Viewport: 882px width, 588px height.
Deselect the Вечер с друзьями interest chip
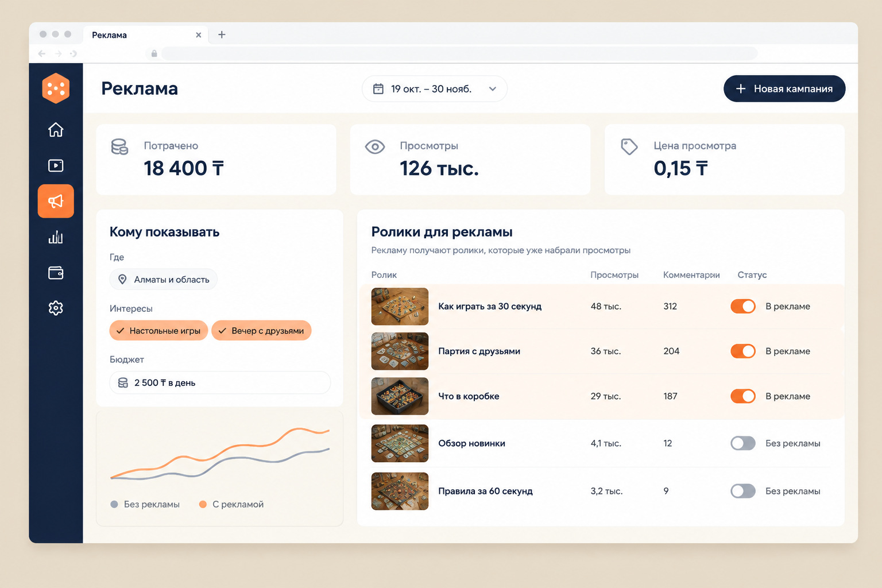pos(261,331)
